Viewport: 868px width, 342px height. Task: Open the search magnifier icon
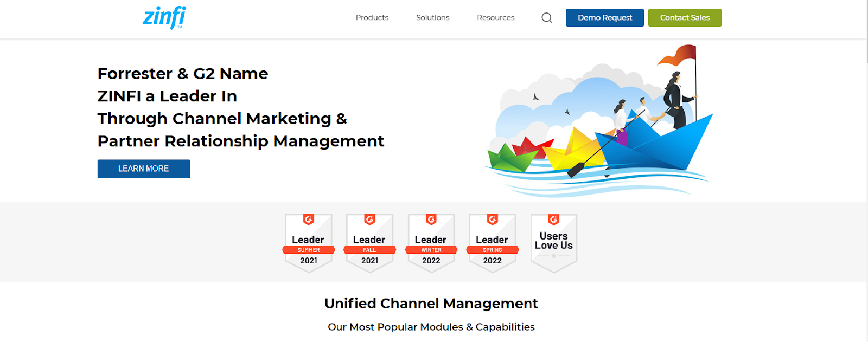[547, 18]
